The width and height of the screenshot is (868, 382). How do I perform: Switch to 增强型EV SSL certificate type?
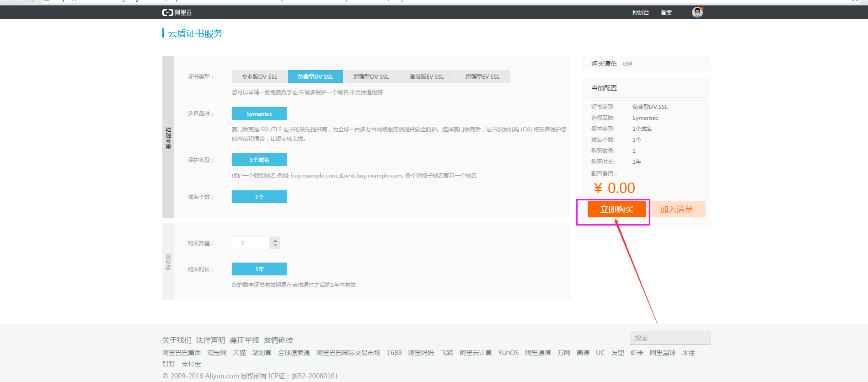(482, 77)
